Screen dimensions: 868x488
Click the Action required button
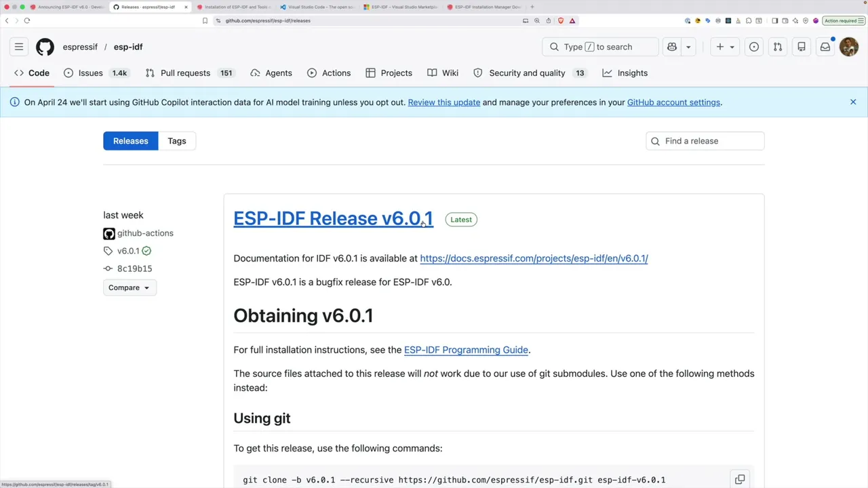pos(844,20)
